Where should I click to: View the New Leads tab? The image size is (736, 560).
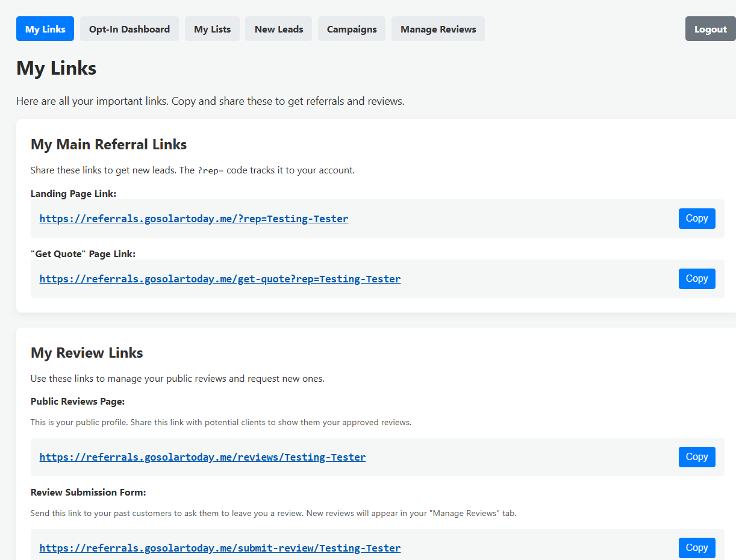coord(278,28)
